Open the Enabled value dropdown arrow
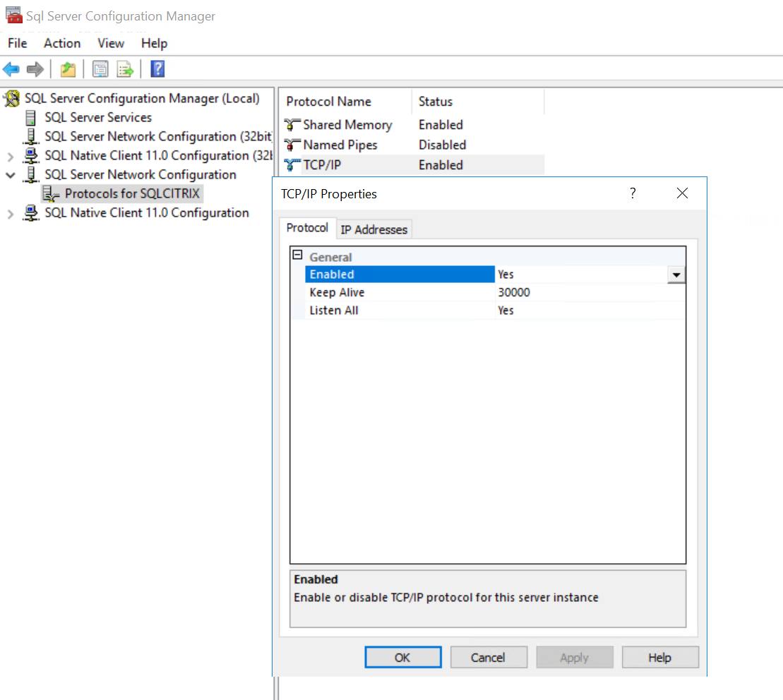 pyautogui.click(x=676, y=274)
